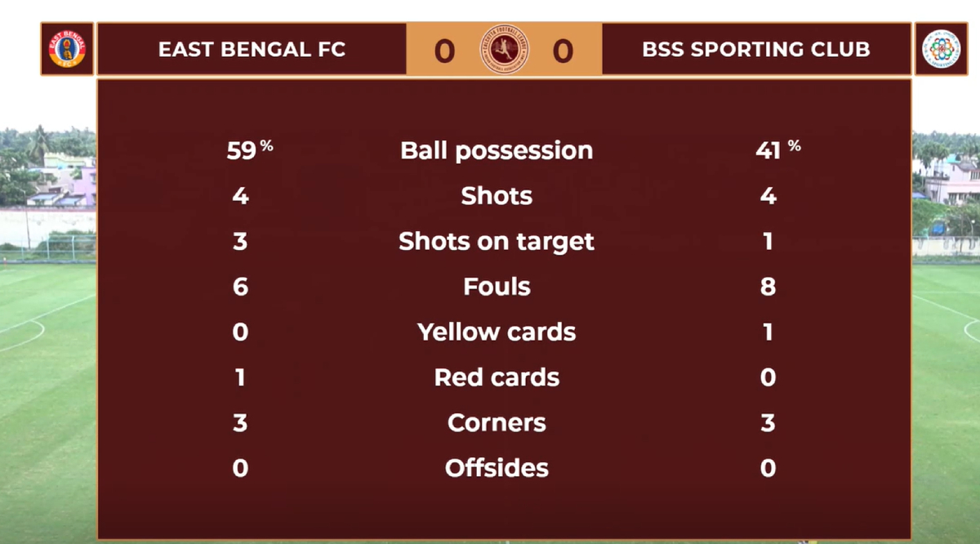980x544 pixels.
Task: Click the Shots stat label
Action: point(497,196)
